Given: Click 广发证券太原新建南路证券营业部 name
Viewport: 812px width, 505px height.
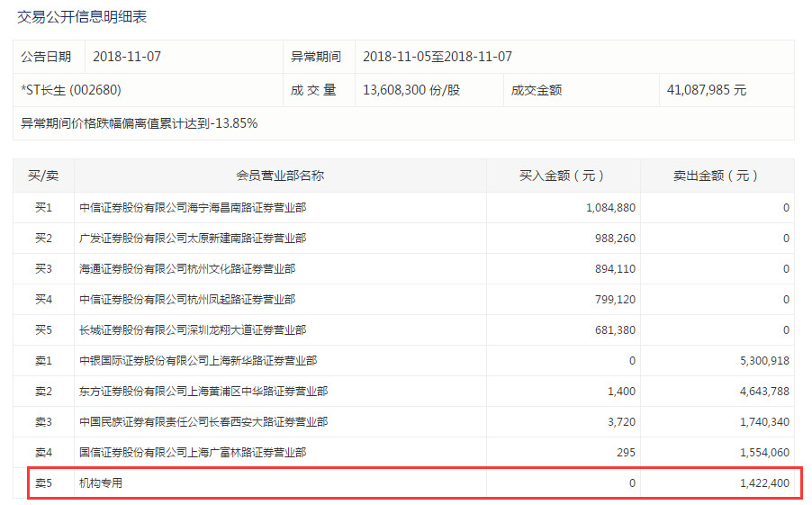Looking at the screenshot, I should tap(193, 239).
